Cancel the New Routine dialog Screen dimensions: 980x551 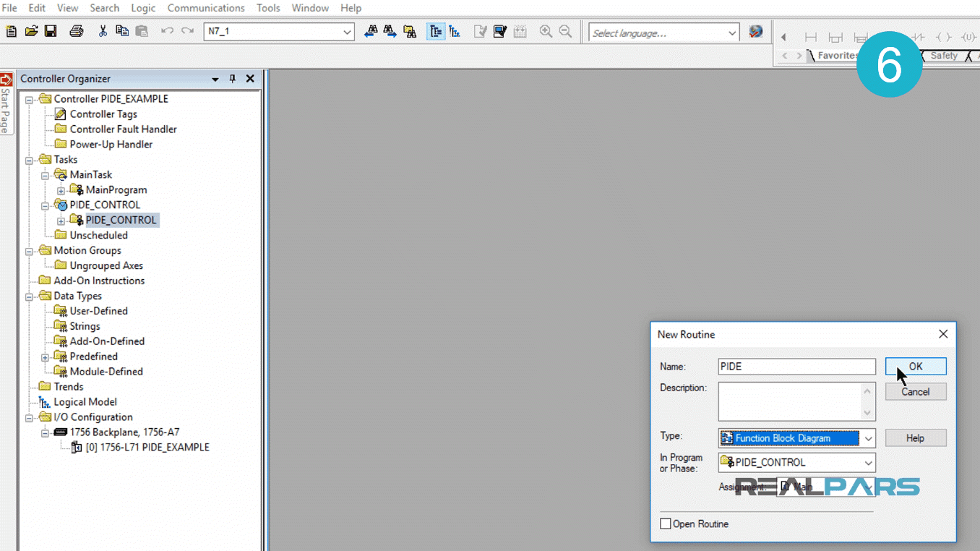pos(915,391)
